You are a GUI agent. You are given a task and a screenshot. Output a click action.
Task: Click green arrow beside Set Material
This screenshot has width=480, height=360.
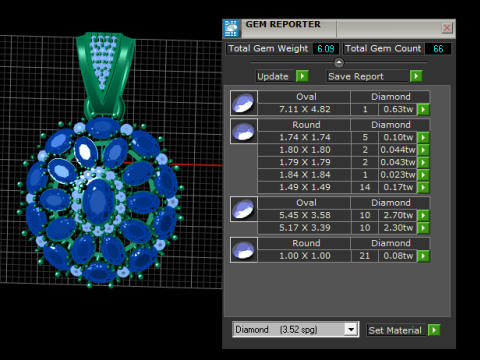click(434, 330)
